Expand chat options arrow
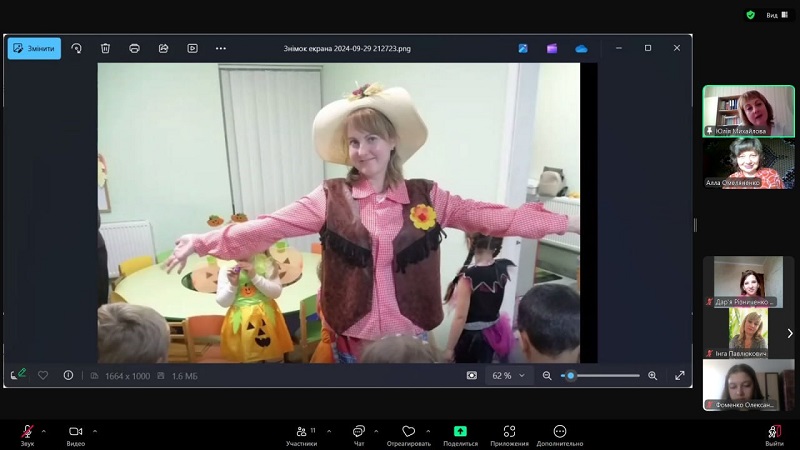The width and height of the screenshot is (800, 450). pyautogui.click(x=376, y=431)
